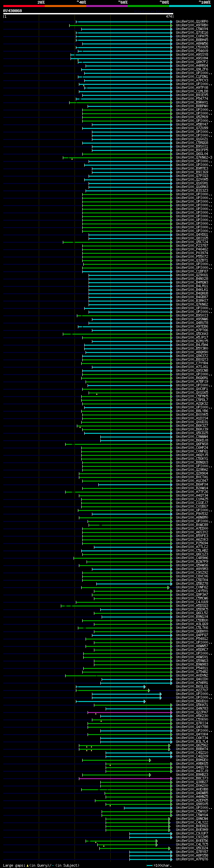This screenshot has width=214, height=868.
Task: Select hit UniRef100_Q6Z562
Action: [x=192, y=746]
